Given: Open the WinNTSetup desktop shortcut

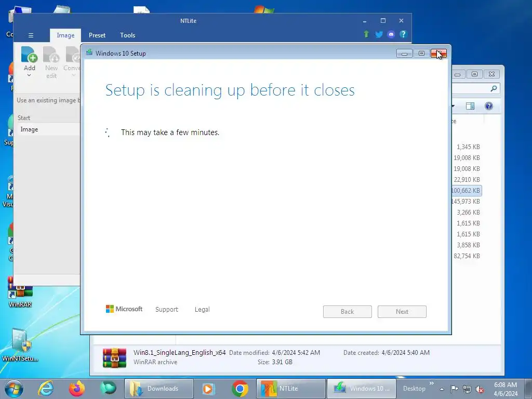Looking at the screenshot, I should [x=20, y=345].
